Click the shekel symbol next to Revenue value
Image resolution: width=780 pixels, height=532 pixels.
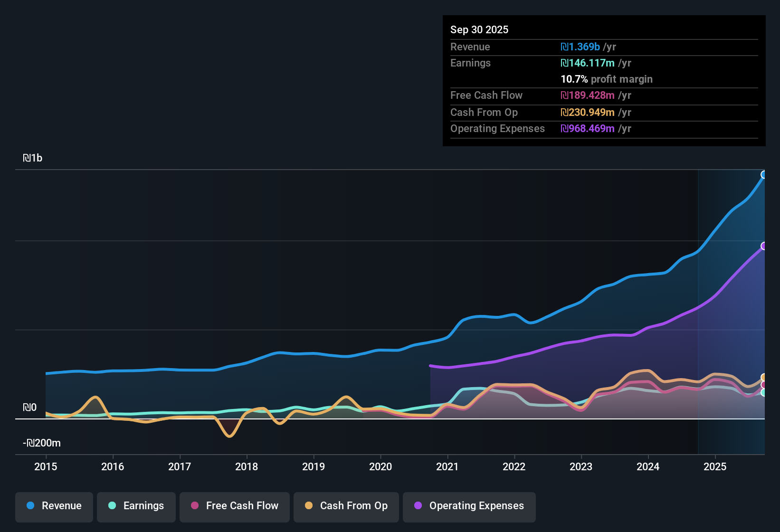coord(564,47)
